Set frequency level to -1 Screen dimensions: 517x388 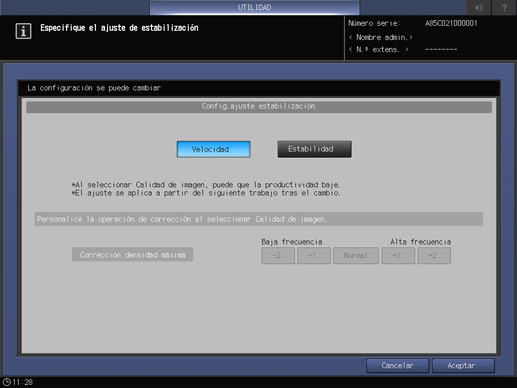pyautogui.click(x=314, y=256)
